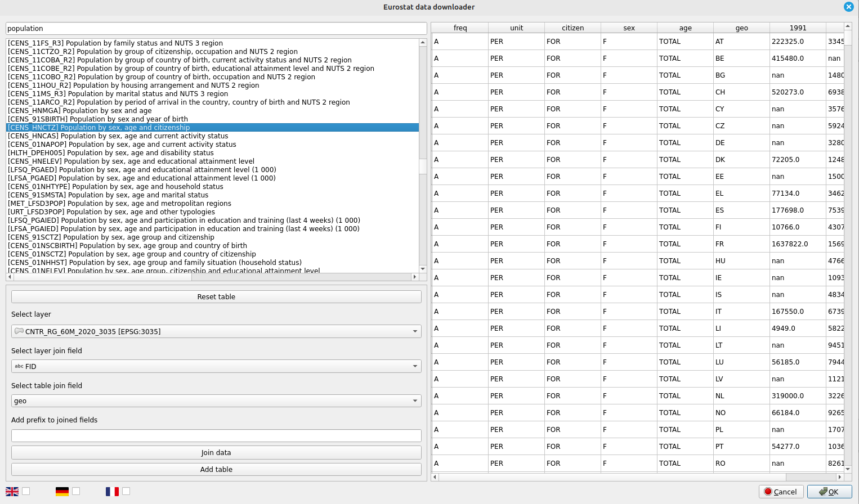Click 1991 value 222325.0
The height and width of the screenshot is (504, 859).
[x=798, y=42]
